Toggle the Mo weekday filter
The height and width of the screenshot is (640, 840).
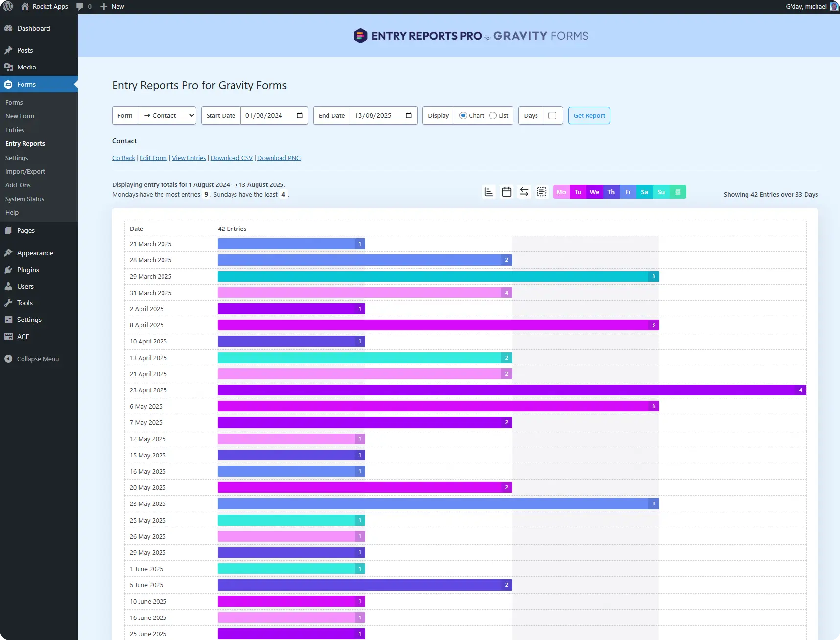[x=561, y=192]
